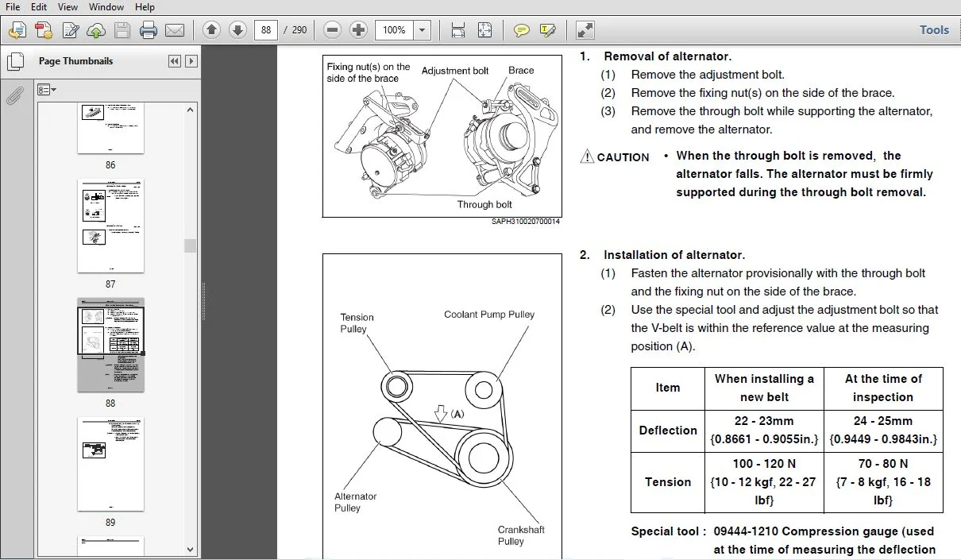Open the Tools pane
Screen dimensions: 961x560
tap(934, 30)
